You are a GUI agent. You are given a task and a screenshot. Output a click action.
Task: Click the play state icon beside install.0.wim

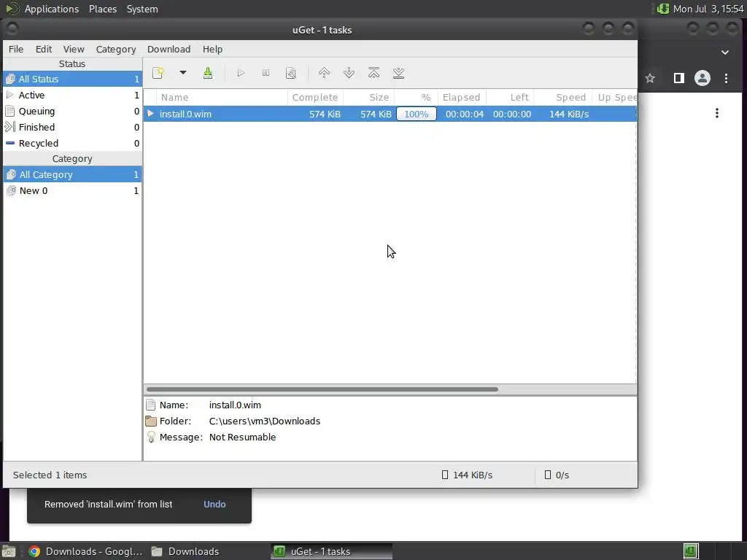tap(150, 114)
